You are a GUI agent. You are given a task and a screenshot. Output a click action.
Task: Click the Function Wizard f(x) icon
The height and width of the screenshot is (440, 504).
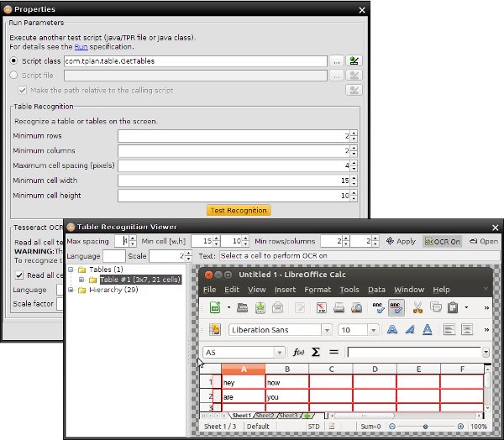(x=297, y=352)
